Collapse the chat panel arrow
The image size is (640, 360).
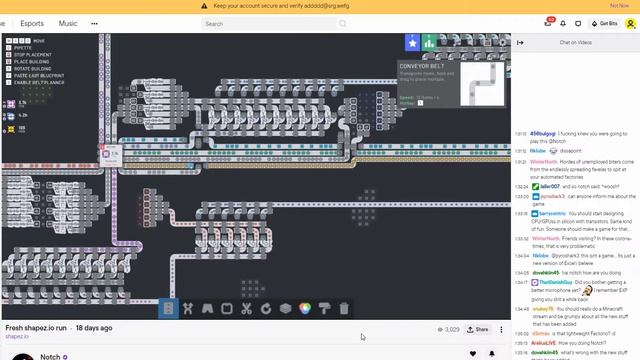520,42
